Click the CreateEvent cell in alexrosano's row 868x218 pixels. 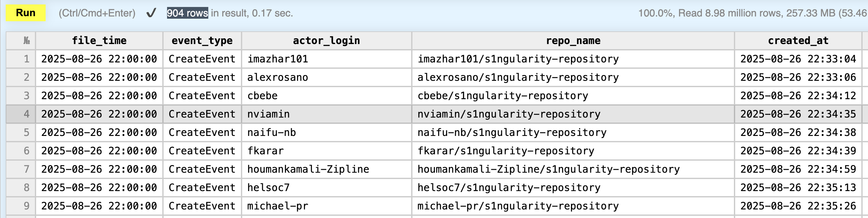(202, 78)
